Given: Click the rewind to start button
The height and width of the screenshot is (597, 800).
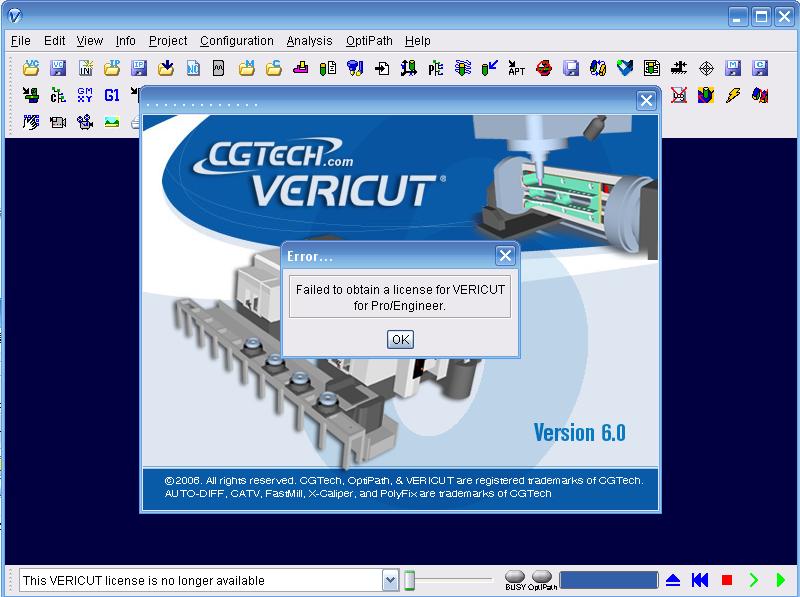Looking at the screenshot, I should (700, 580).
